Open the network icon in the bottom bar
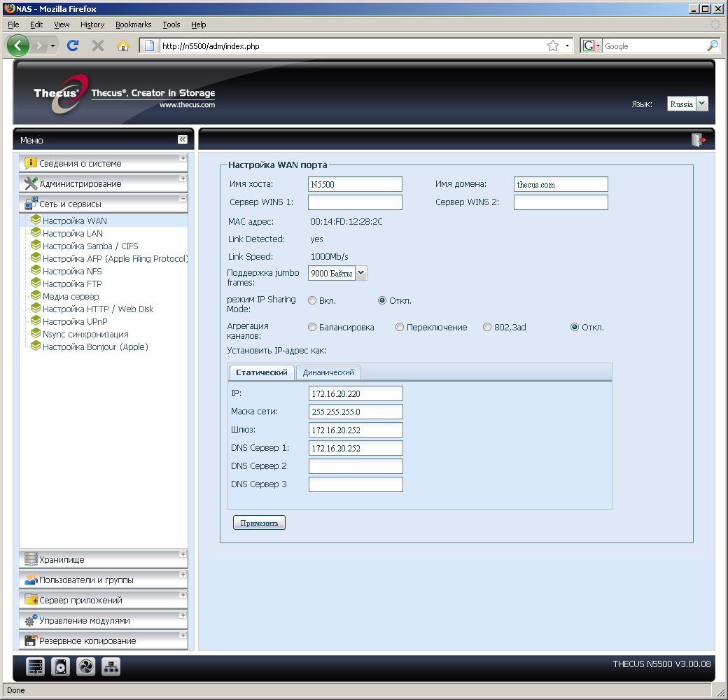 point(111,667)
